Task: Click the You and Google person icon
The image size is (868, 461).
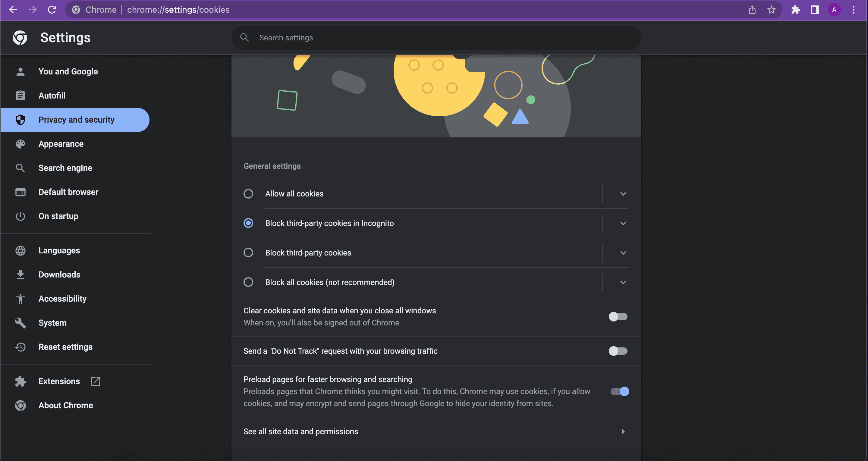Action: 20,71
